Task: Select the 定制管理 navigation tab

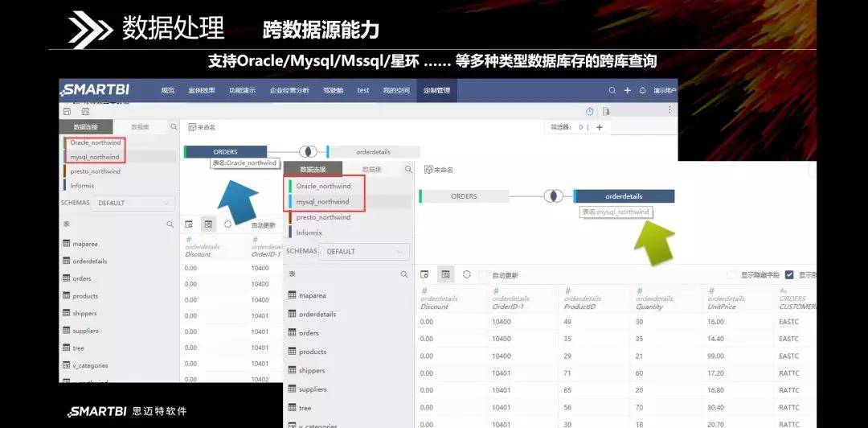Action: pyautogui.click(x=436, y=90)
